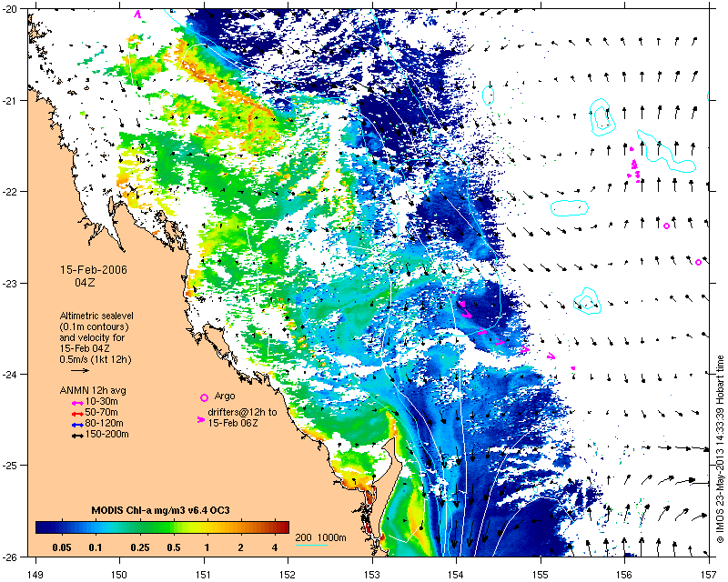Screen dimensions: 728x582
Task: Click the colorbar value 1
Action: (x=207, y=547)
